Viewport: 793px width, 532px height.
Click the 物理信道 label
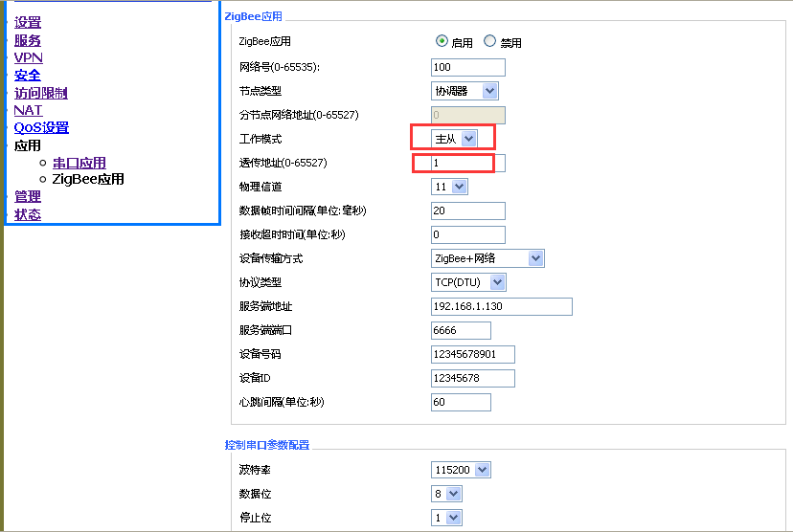(261, 187)
